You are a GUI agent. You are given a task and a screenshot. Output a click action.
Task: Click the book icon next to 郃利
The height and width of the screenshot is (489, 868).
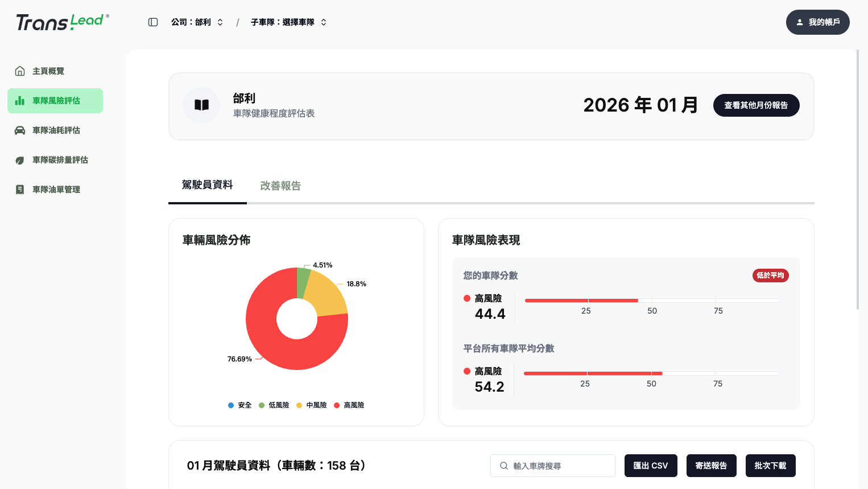click(201, 105)
